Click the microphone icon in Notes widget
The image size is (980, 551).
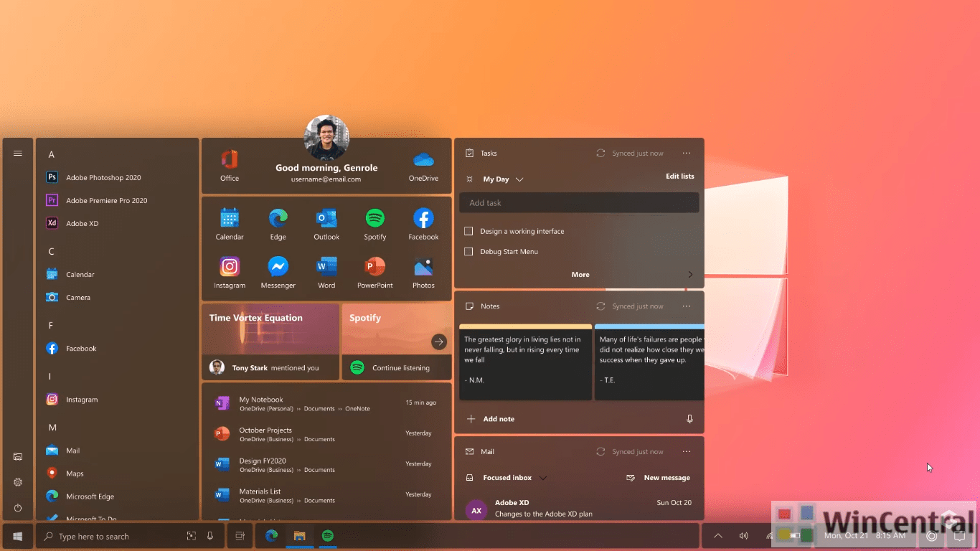point(689,419)
